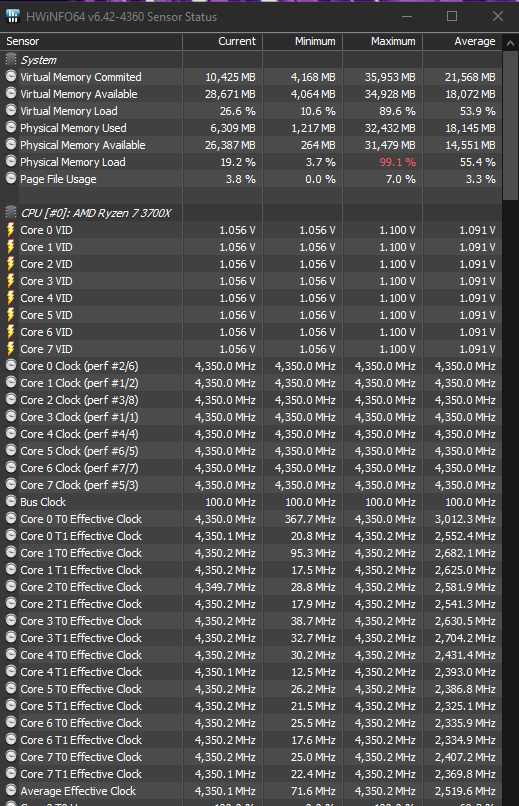The height and width of the screenshot is (806, 519).
Task: Click the Core 3 Clock (perf #1/1) icon
Action: coord(11,416)
